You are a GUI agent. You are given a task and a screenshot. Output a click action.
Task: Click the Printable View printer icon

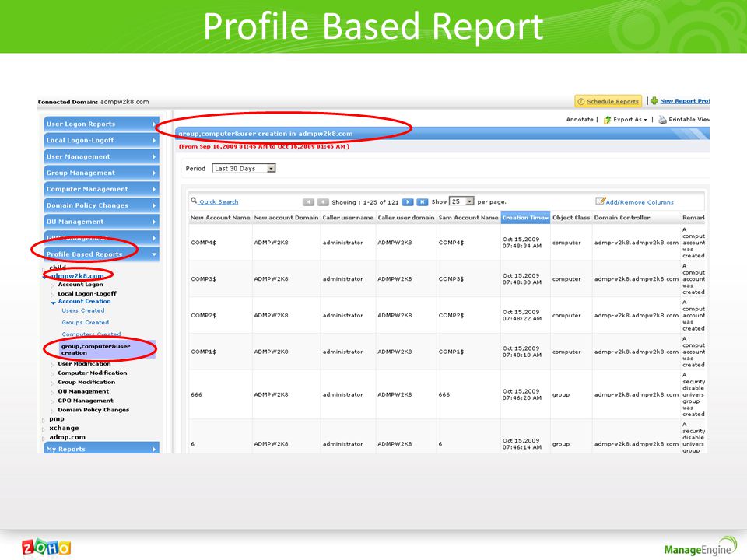pos(662,120)
